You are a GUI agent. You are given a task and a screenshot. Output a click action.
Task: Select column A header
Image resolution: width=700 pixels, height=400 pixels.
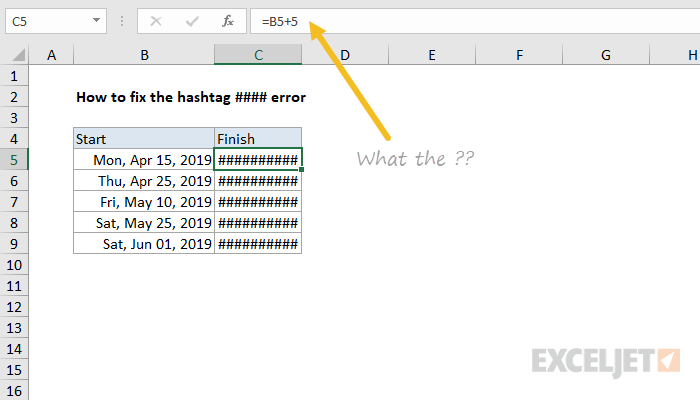pos(51,55)
